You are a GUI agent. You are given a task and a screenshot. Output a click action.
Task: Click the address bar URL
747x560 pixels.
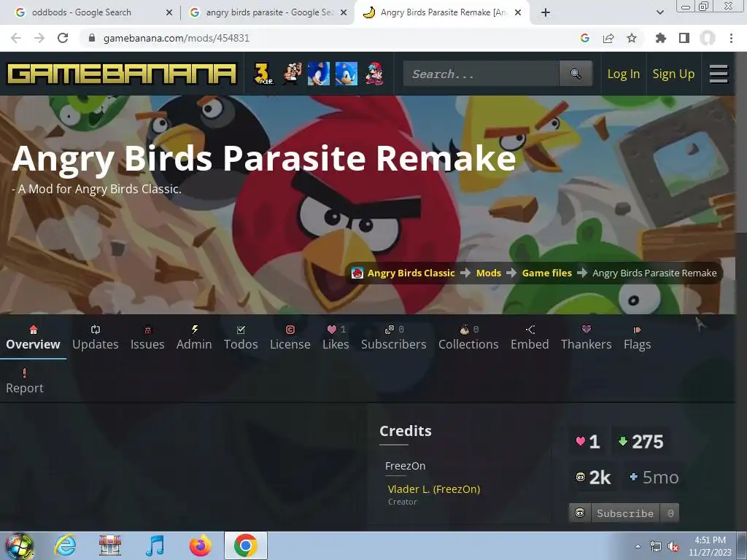[177, 38]
